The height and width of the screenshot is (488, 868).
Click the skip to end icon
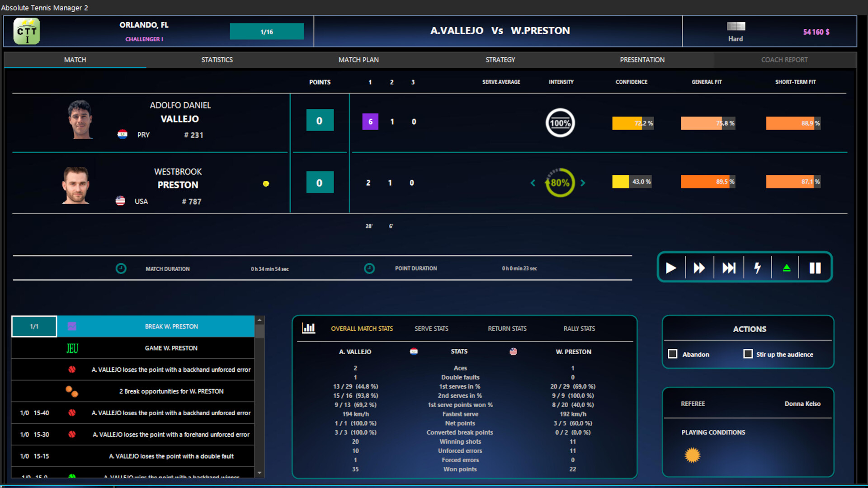pyautogui.click(x=728, y=267)
